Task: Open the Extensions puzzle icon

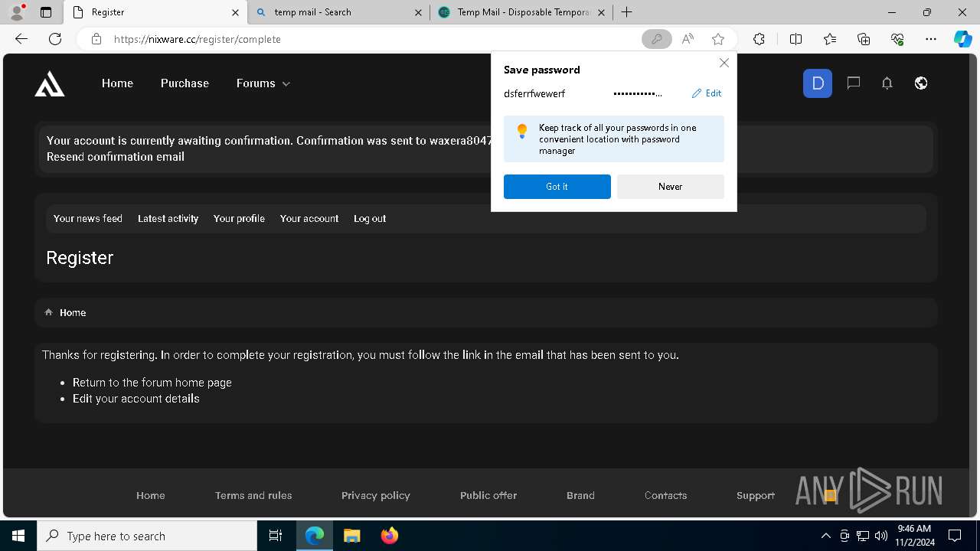Action: coord(759,39)
